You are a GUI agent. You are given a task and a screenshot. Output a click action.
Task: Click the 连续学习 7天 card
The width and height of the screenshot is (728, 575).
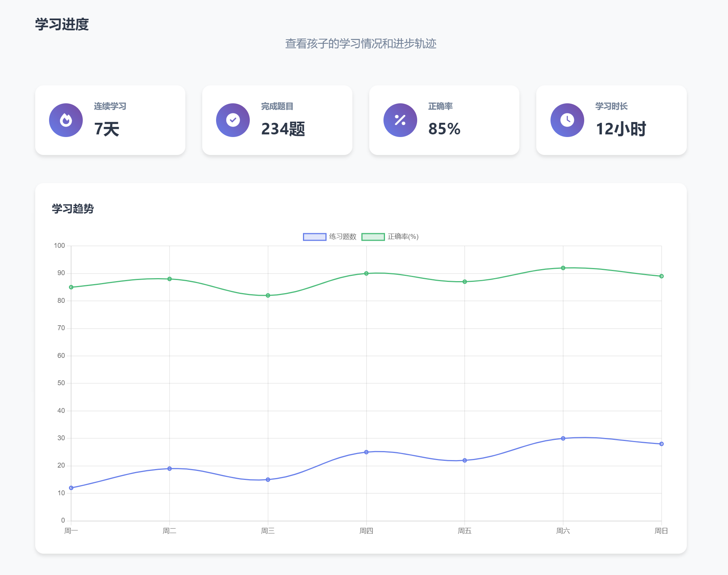(110, 120)
